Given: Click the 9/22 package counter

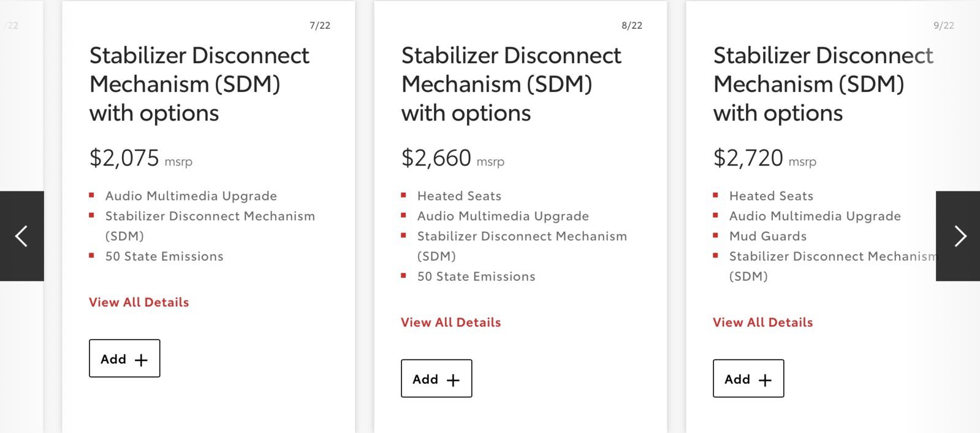Looking at the screenshot, I should point(944,26).
